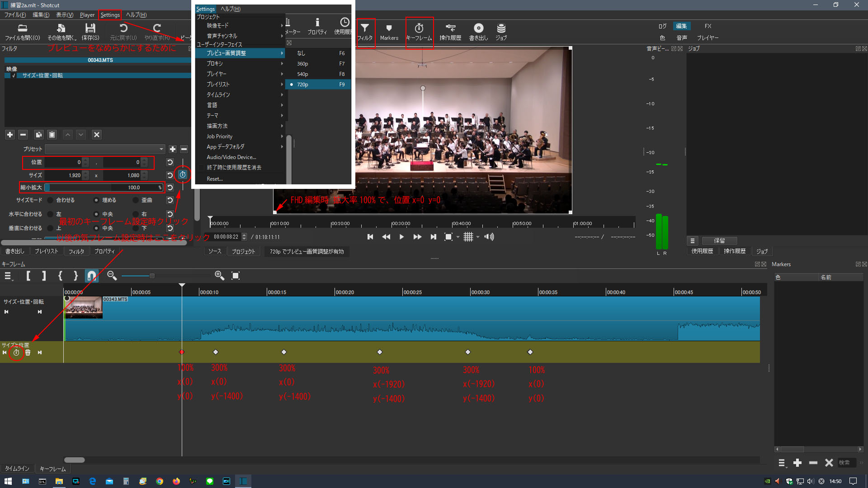868x488 pixels.
Task: Click the Save toolbar icon
Action: [90, 32]
